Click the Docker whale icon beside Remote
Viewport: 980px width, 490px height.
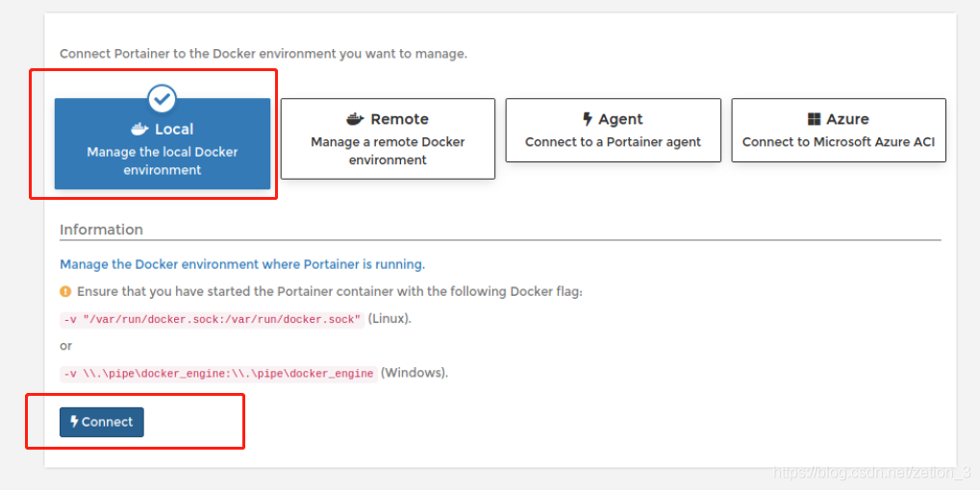tap(355, 119)
